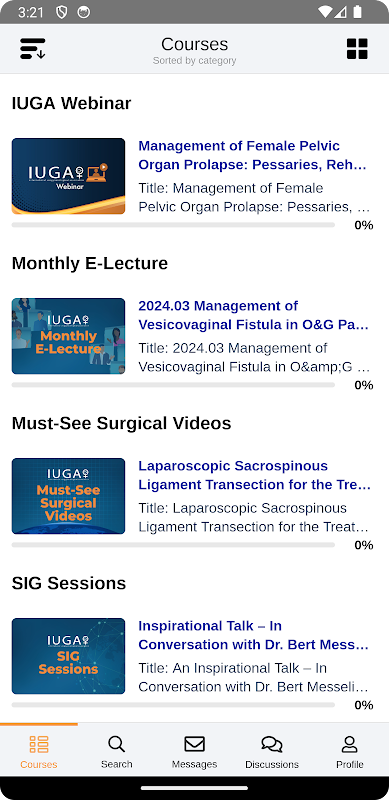This screenshot has height=800, width=389.
Task: Open the Messages envelope icon
Action: 194,744
